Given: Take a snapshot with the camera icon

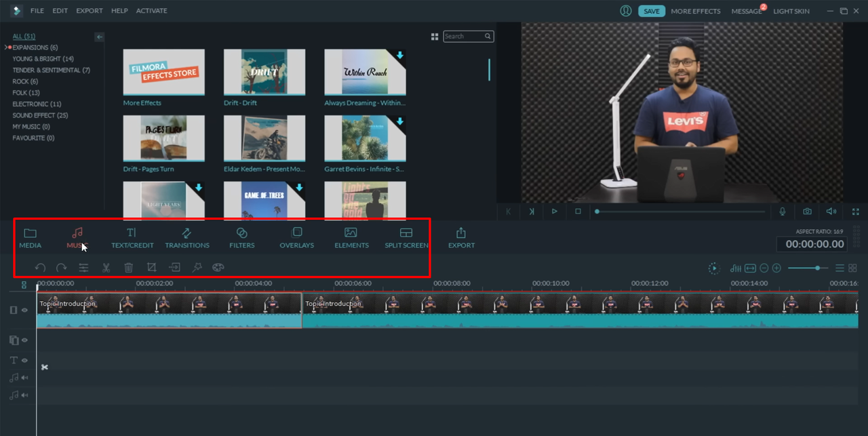Looking at the screenshot, I should pyautogui.click(x=807, y=212).
